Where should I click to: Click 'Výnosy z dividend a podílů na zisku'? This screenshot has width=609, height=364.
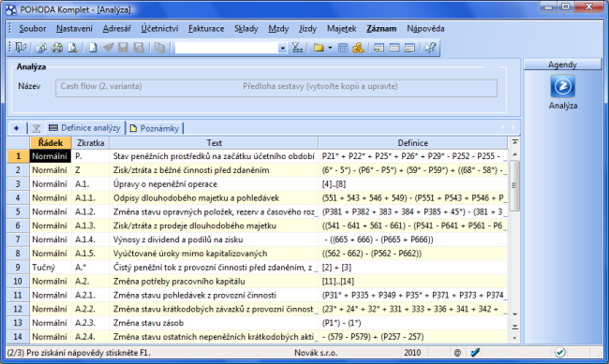click(214, 240)
